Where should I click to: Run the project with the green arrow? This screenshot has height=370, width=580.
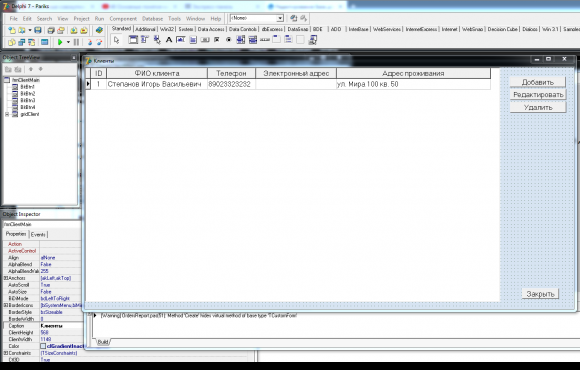pyautogui.click(x=60, y=43)
